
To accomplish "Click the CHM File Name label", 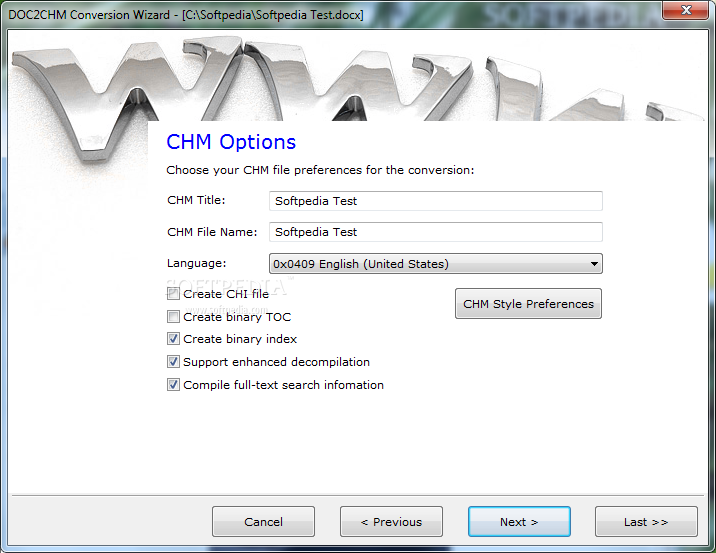I will tap(212, 232).
